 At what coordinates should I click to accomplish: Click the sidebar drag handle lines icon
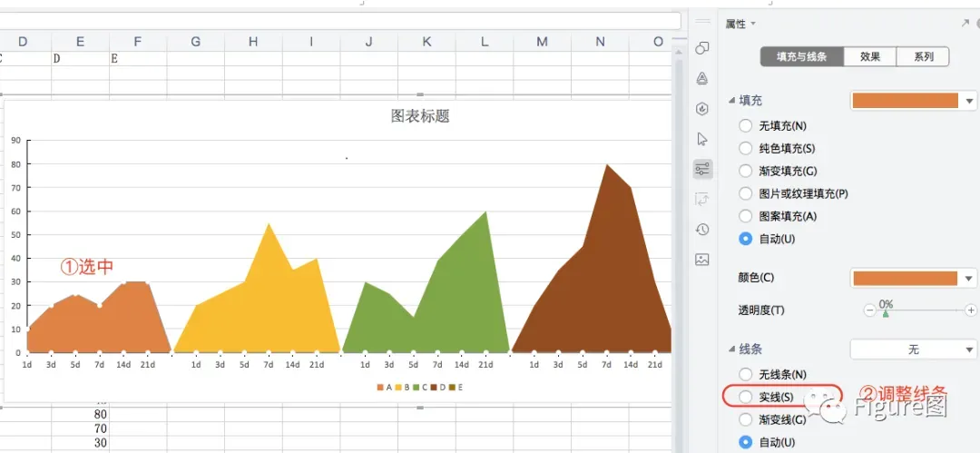click(x=702, y=22)
